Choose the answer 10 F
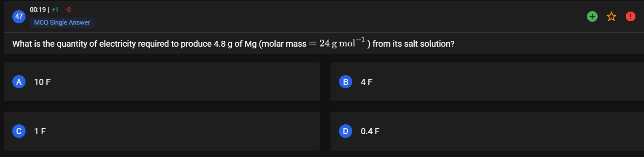644x157 pixels. point(42,82)
